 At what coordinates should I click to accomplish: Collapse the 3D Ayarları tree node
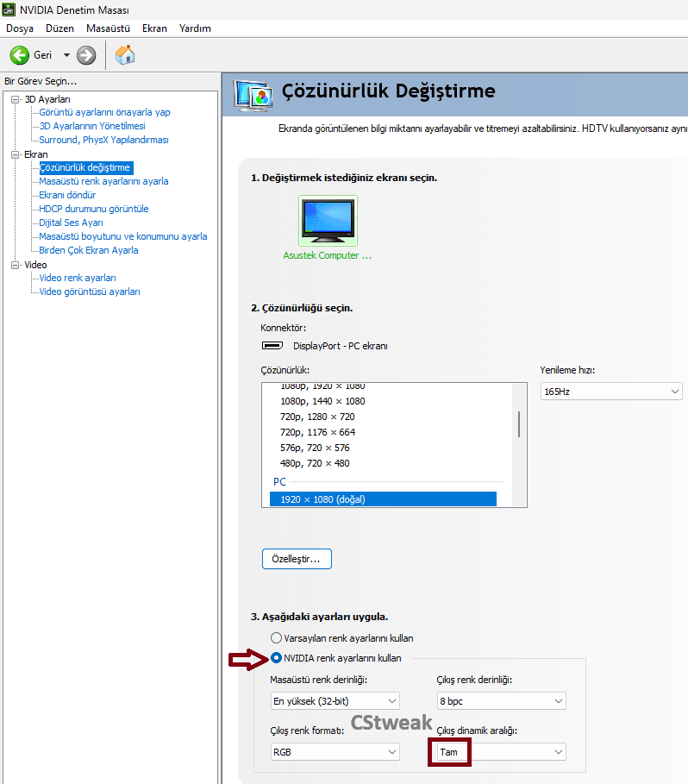click(16, 99)
